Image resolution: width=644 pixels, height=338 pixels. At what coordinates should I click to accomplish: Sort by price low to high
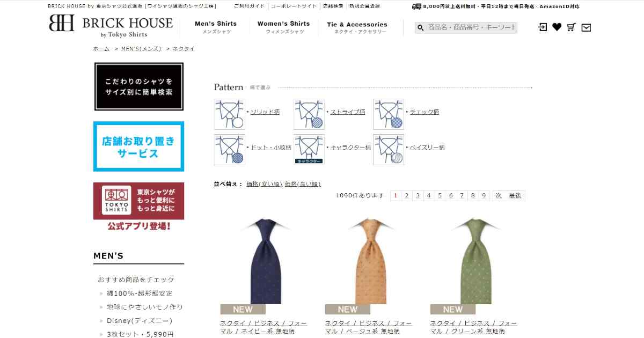(x=264, y=184)
